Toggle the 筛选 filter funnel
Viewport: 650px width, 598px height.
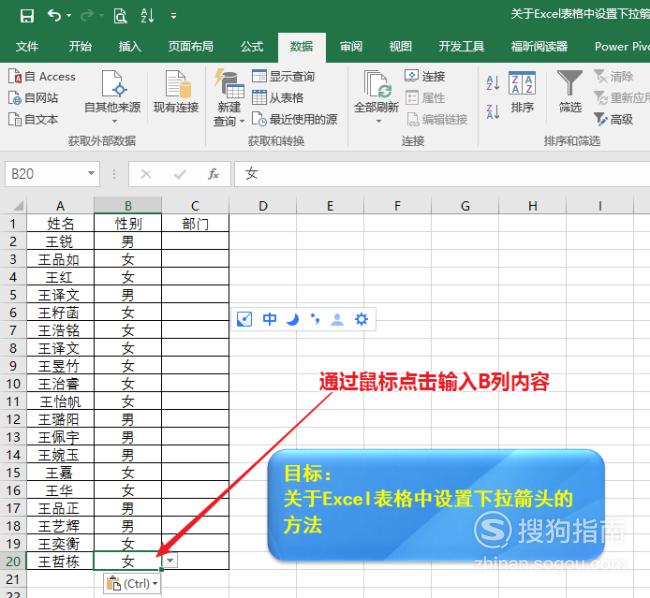click(570, 92)
